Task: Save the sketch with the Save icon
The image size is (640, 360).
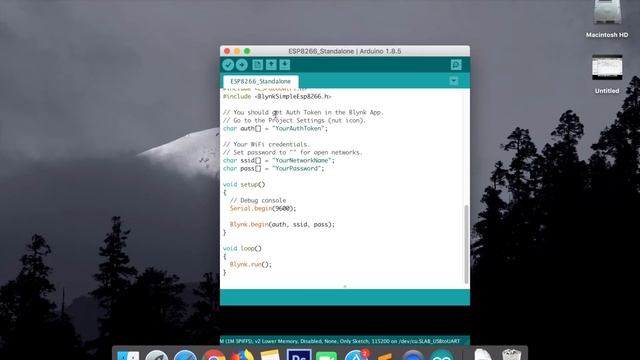Action: 285,65
